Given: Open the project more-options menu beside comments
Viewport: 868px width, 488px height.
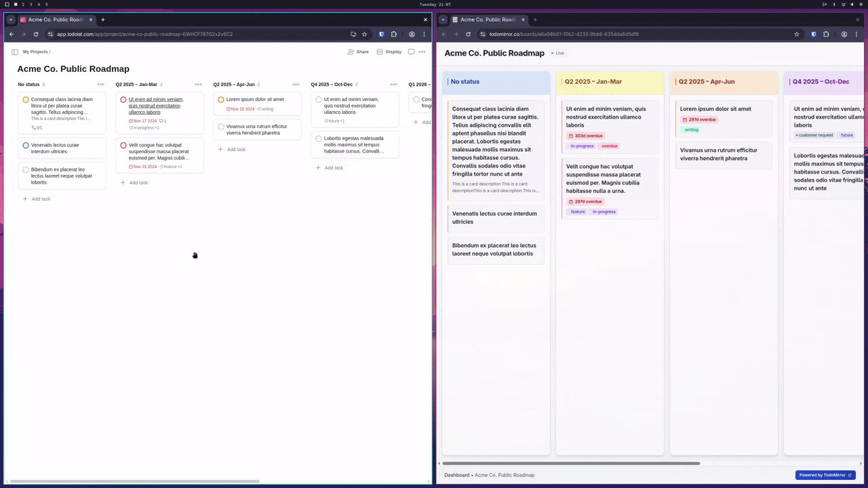Looking at the screenshot, I should point(422,52).
